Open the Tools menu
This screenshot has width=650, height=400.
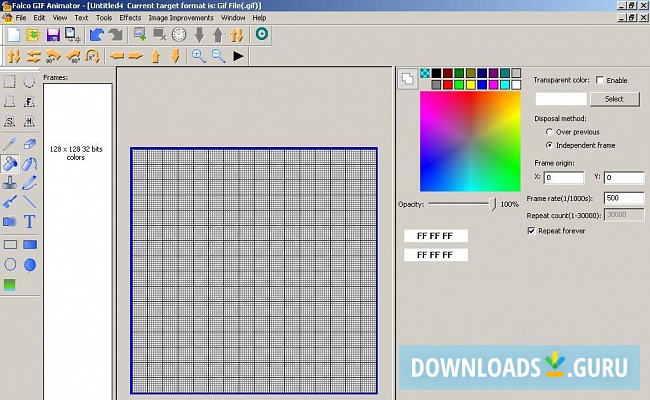(x=104, y=18)
